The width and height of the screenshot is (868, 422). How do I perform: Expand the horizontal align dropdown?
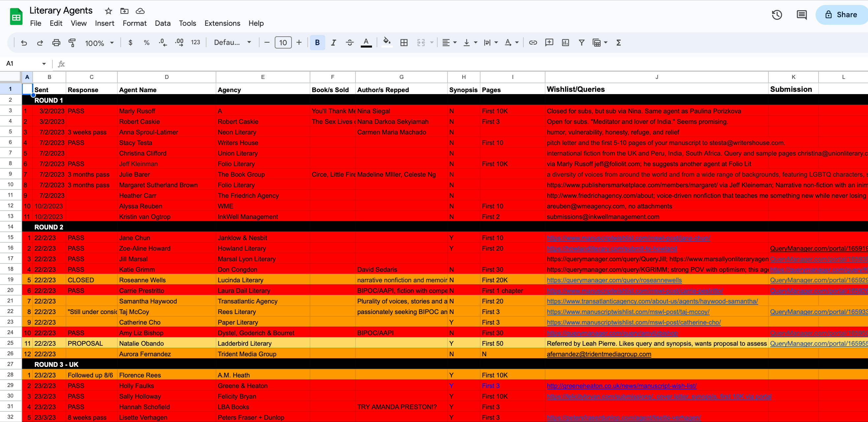click(x=449, y=43)
